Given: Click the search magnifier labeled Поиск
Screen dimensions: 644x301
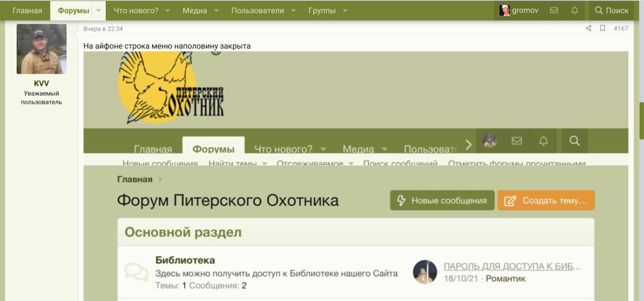Looking at the screenshot, I should (x=611, y=10).
